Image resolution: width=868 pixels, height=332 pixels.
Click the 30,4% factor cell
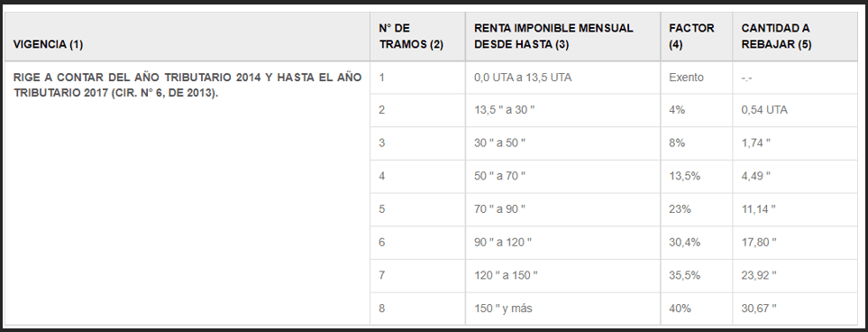[x=697, y=242]
